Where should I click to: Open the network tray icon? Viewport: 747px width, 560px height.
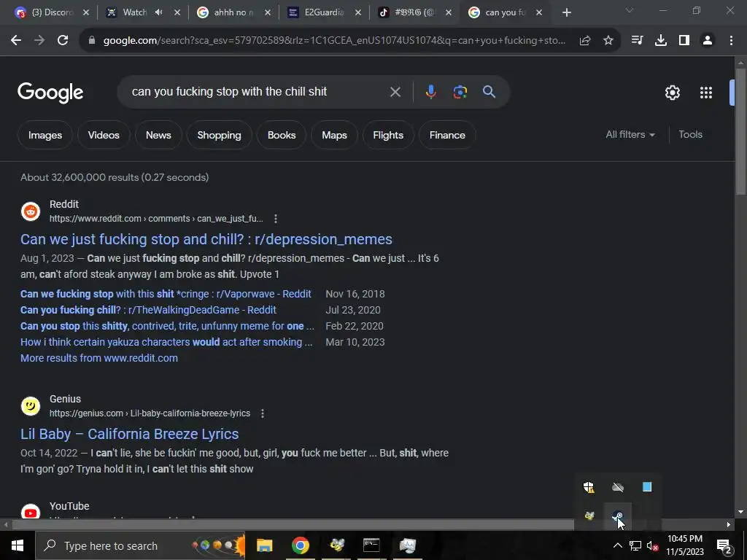(x=635, y=545)
